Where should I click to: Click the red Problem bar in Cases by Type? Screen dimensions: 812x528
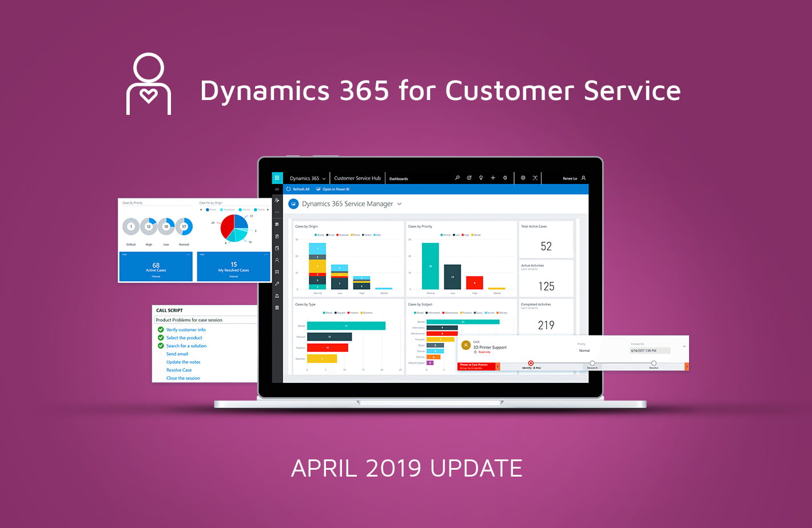[x=328, y=347]
